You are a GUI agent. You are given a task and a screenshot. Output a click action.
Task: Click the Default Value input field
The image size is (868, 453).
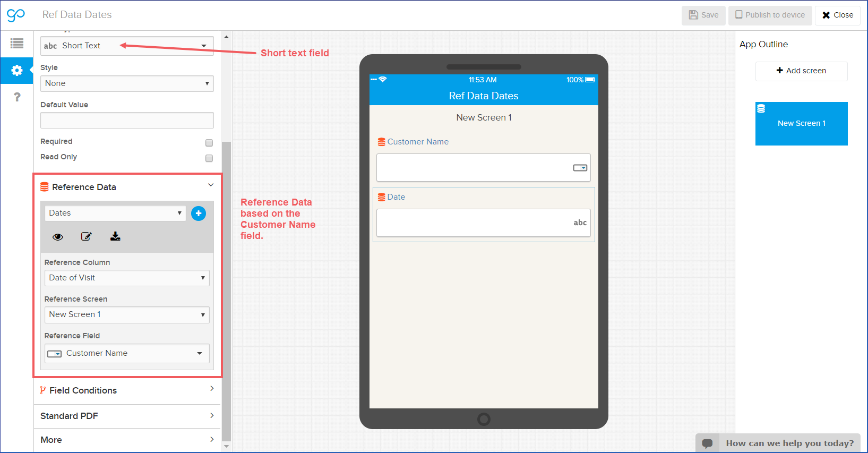[127, 120]
